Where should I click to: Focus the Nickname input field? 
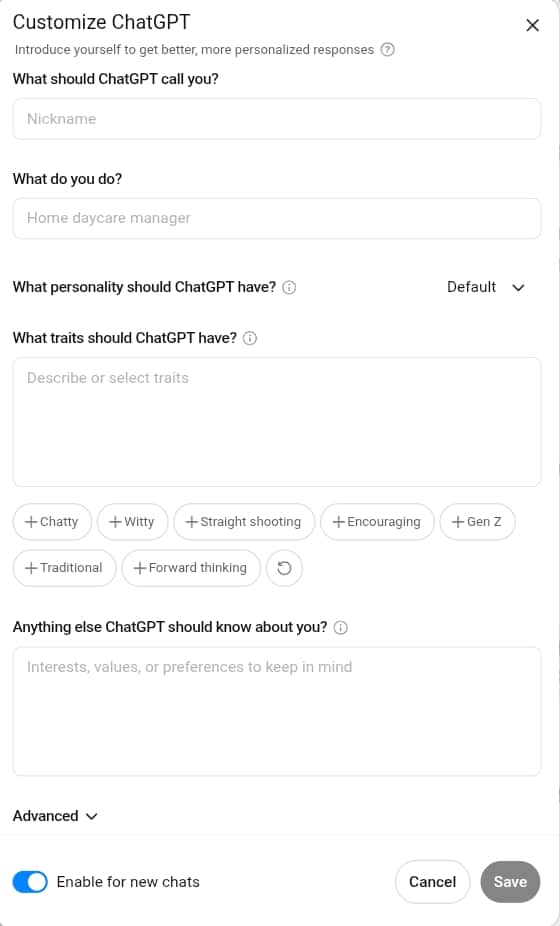point(276,119)
